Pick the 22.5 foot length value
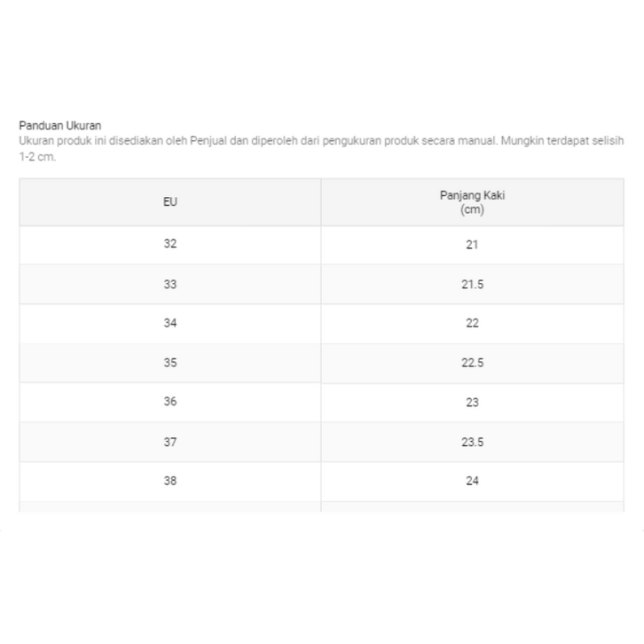Viewport: 644px width, 644px height. [472, 362]
